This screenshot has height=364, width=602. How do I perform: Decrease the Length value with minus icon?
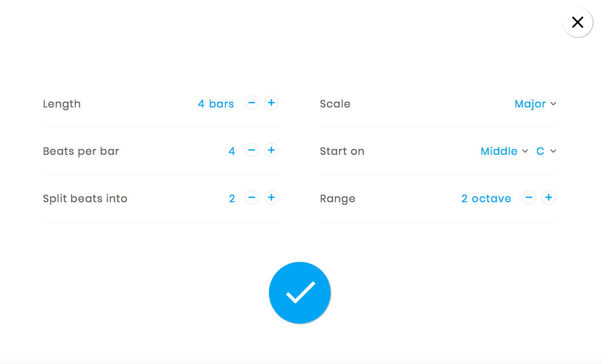coord(252,103)
